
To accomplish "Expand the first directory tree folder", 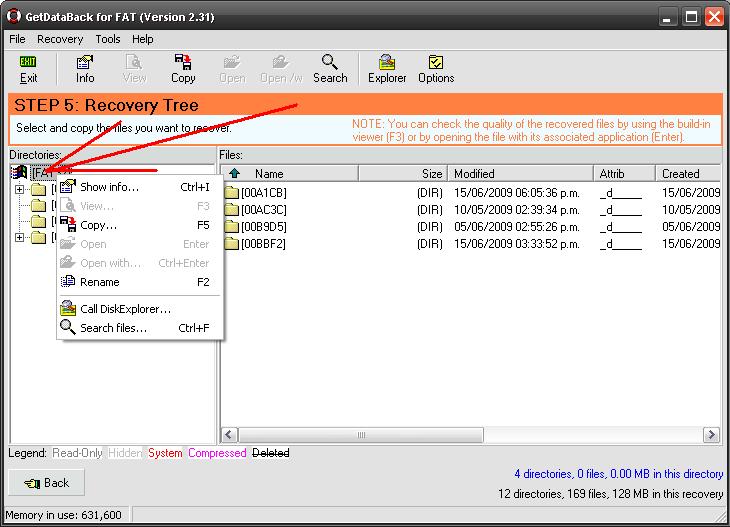I will pyautogui.click(x=19, y=189).
